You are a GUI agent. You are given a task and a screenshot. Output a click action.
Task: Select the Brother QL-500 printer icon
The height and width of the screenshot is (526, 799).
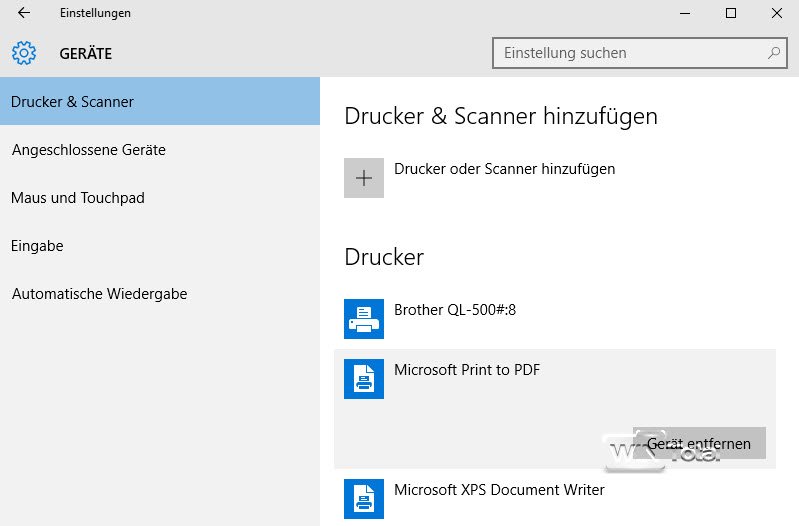point(364,319)
